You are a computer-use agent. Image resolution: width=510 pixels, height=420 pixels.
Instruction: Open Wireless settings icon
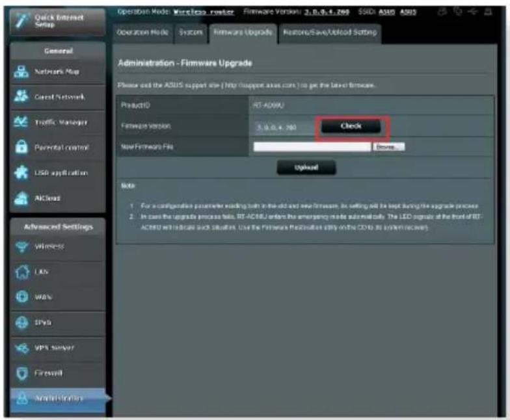22,246
